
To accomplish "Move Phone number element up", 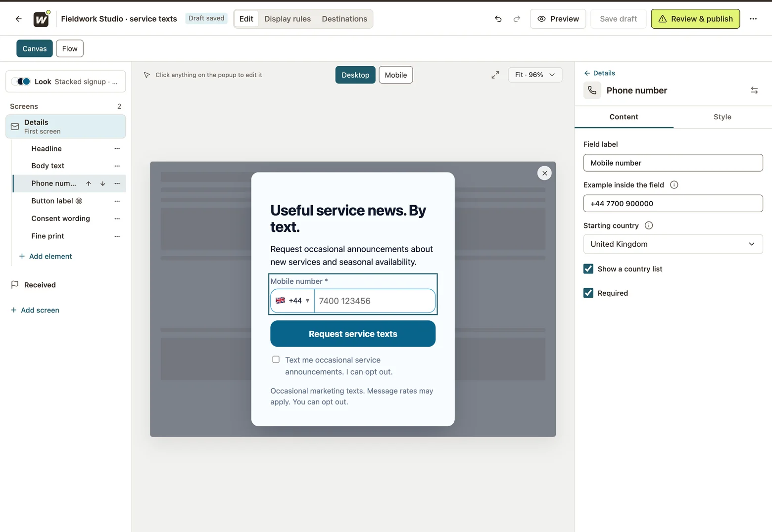I will [x=89, y=183].
